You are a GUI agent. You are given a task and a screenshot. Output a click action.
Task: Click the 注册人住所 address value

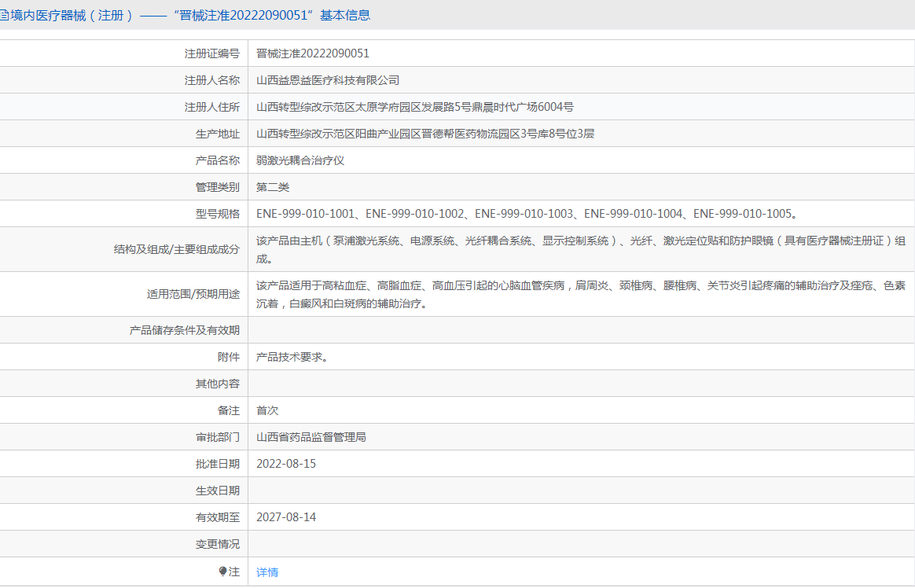click(x=415, y=107)
